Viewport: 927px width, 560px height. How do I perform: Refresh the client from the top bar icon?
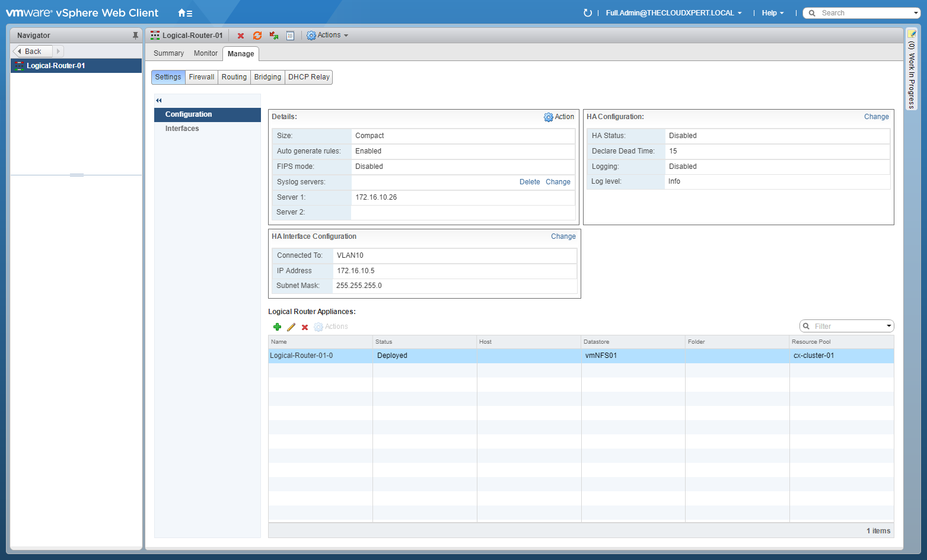(x=587, y=13)
